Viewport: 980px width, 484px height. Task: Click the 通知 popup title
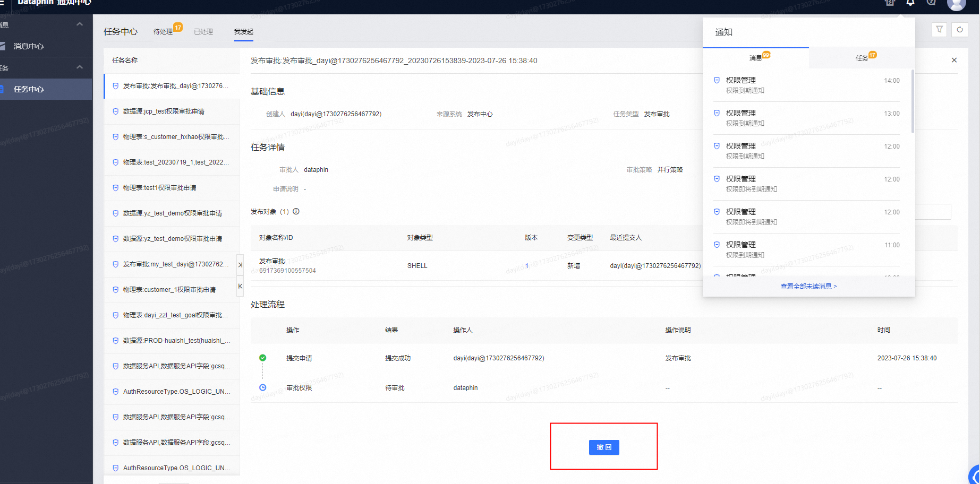click(724, 32)
